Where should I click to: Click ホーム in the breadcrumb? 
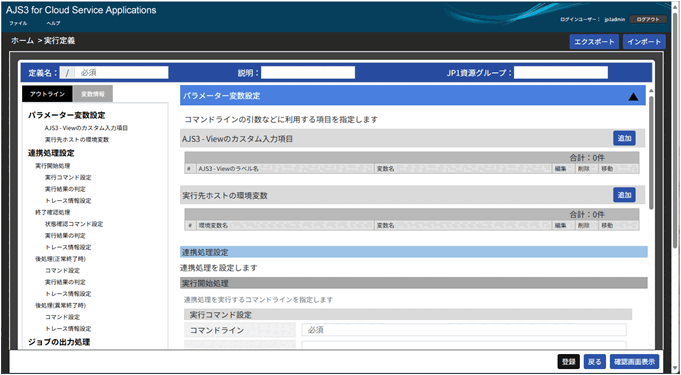click(23, 40)
